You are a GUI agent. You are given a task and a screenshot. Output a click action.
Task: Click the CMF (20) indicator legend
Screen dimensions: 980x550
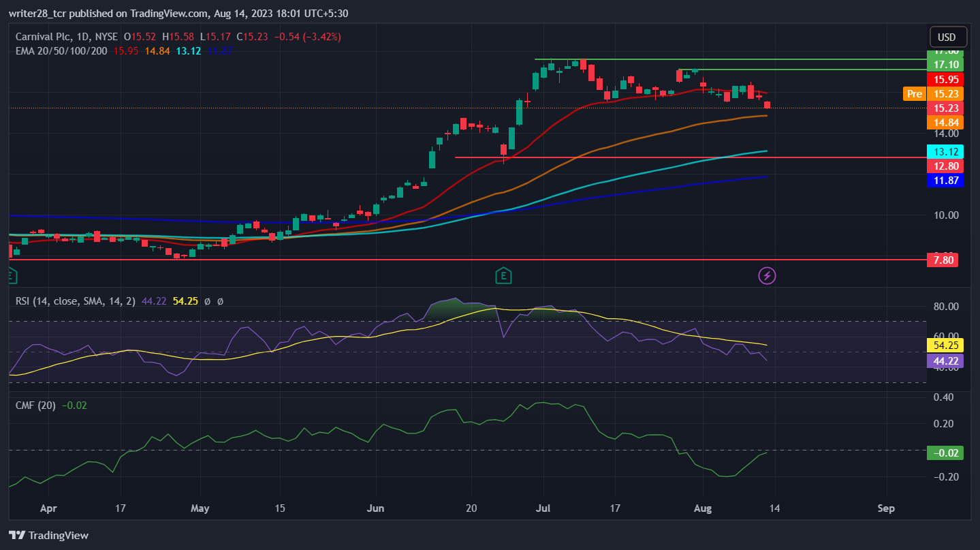(x=36, y=406)
